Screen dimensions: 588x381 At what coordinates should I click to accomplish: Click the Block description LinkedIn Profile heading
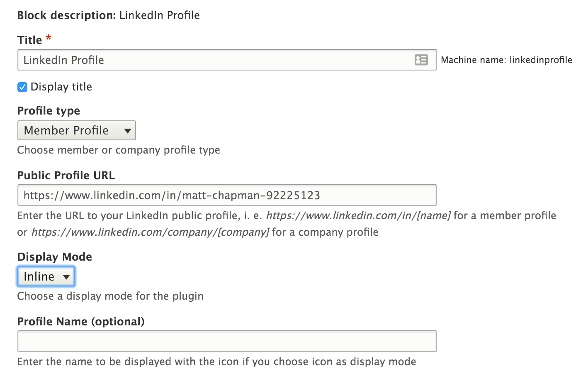108,15
